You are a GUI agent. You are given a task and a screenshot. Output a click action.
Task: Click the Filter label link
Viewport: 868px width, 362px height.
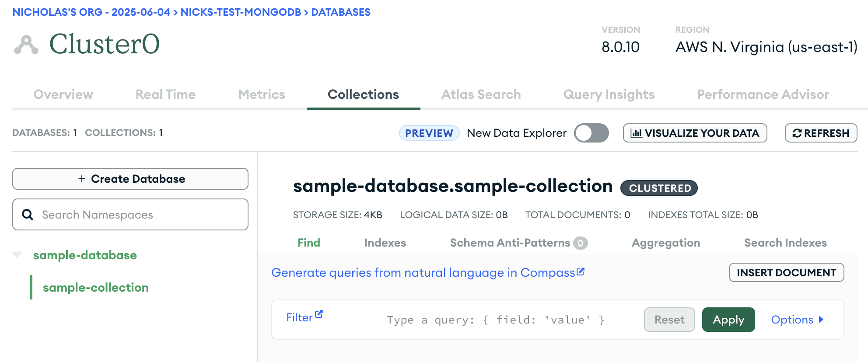coord(299,317)
